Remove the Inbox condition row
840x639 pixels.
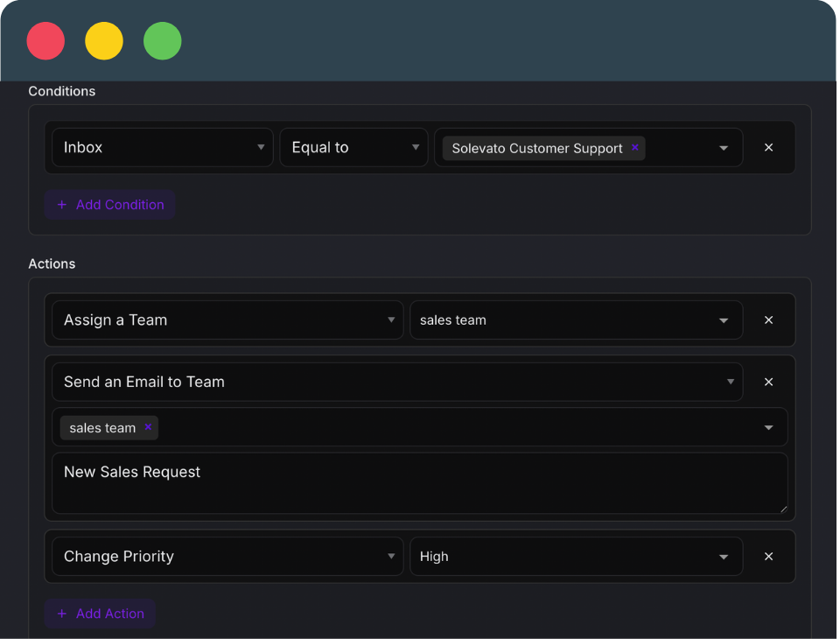(768, 147)
